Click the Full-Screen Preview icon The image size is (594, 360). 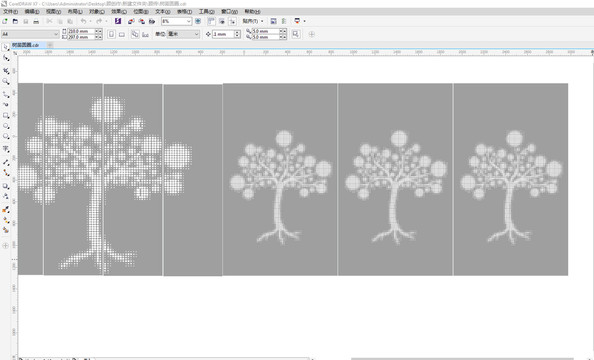tap(198, 21)
